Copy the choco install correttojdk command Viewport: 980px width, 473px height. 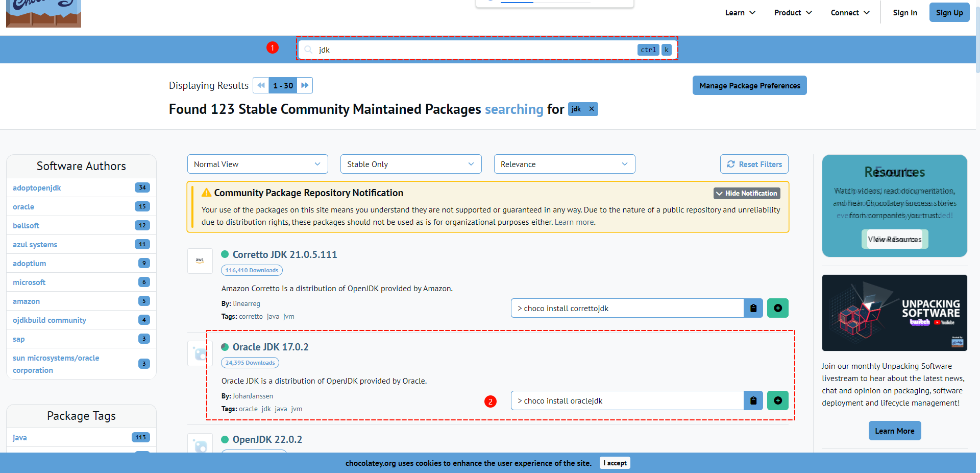point(753,308)
